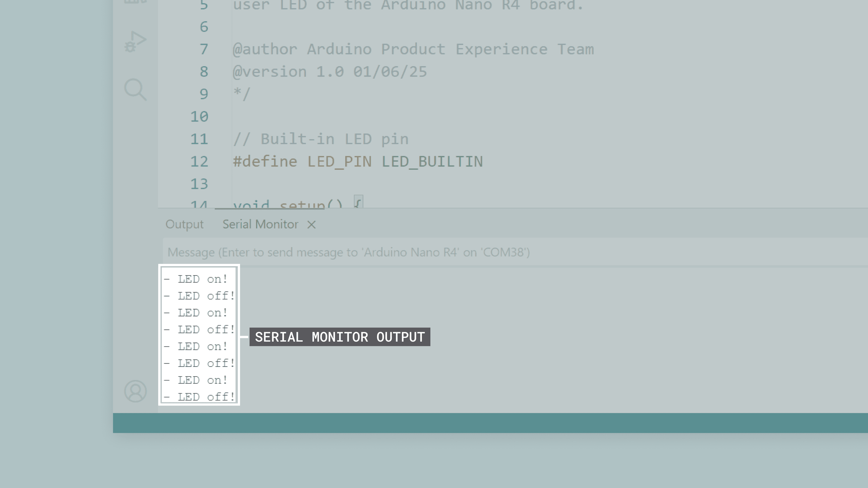Screen dimensions: 868x488
Task: Click the user account profile icon
Action: pos(135,391)
